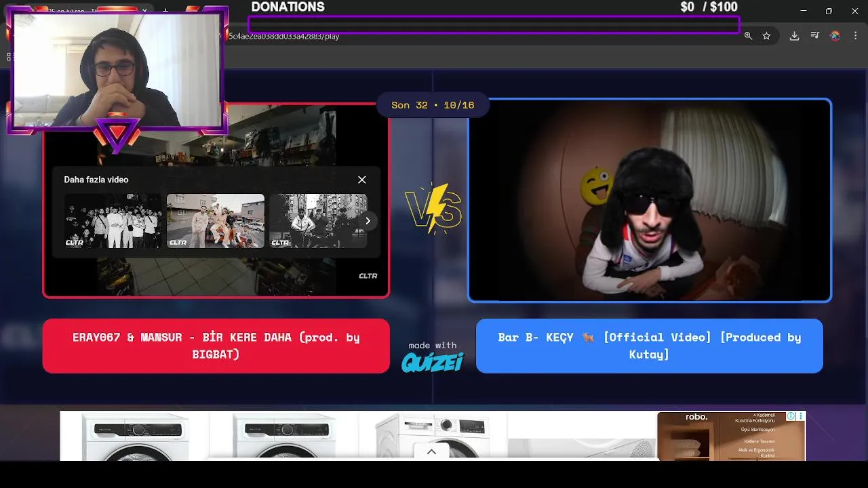Bookmark this page with the star icon
The image size is (868, 488).
coord(766,36)
